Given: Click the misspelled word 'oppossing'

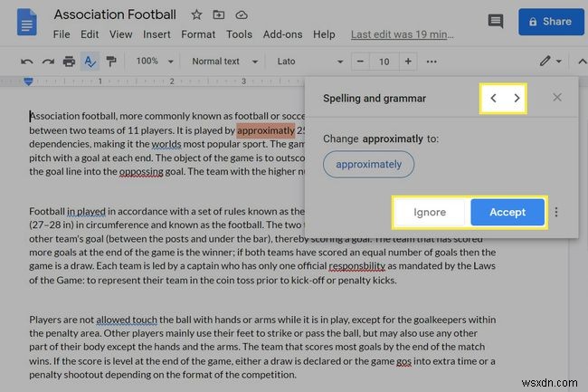Looking at the screenshot, I should click(141, 172).
